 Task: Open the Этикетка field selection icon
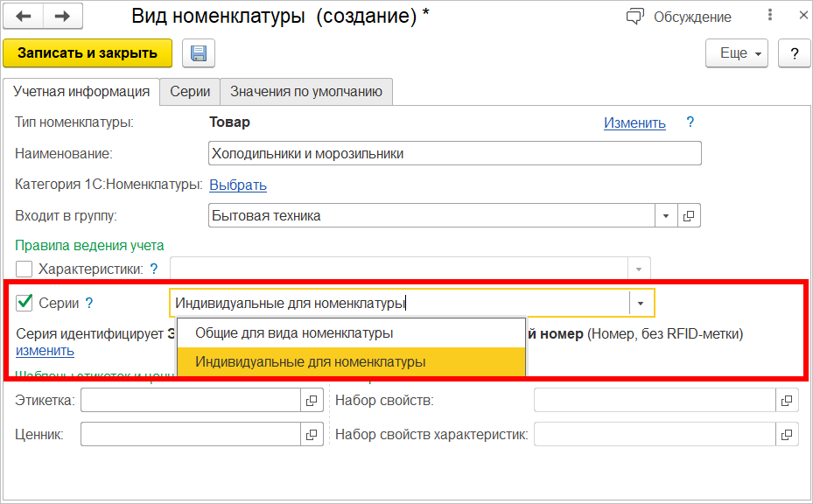click(x=311, y=401)
